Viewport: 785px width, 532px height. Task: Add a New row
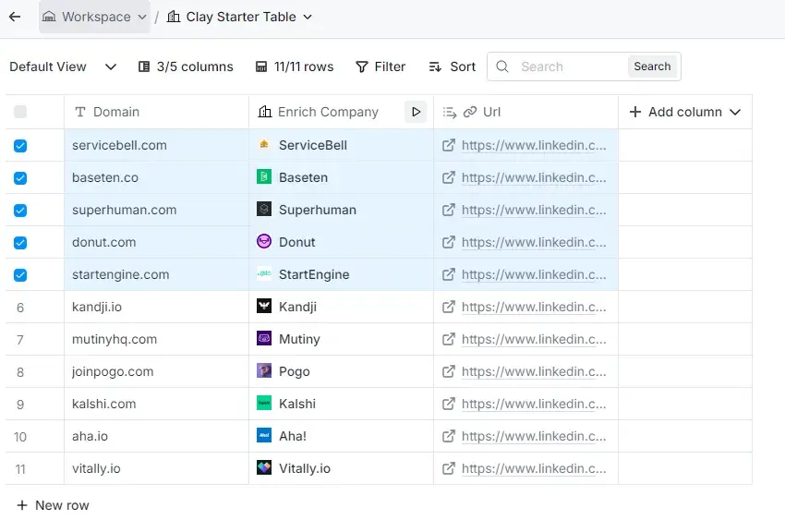(52, 505)
